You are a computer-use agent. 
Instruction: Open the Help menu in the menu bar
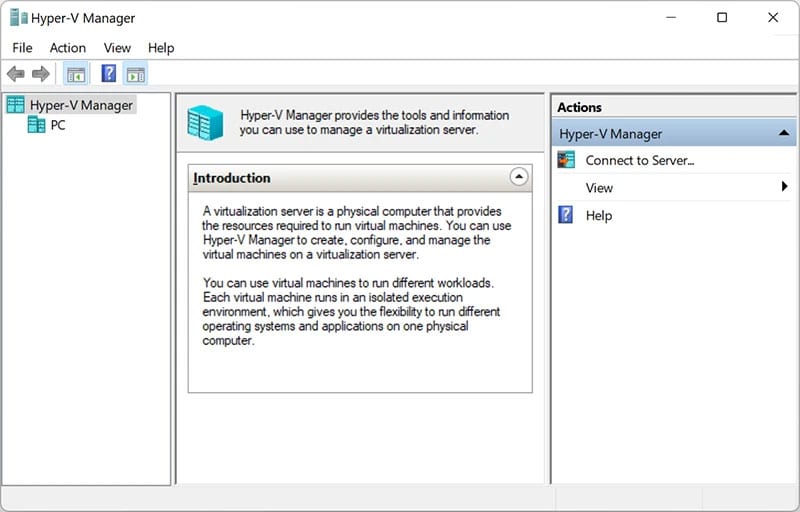[161, 47]
